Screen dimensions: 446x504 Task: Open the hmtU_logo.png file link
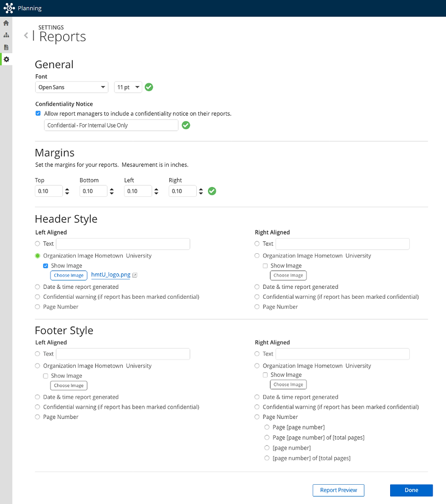click(x=111, y=275)
